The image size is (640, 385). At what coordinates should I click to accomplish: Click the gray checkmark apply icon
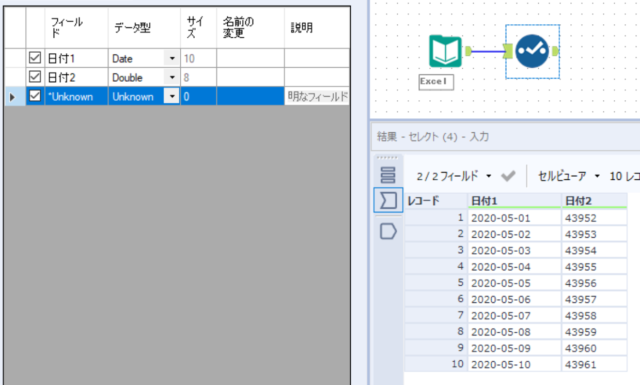coord(508,176)
